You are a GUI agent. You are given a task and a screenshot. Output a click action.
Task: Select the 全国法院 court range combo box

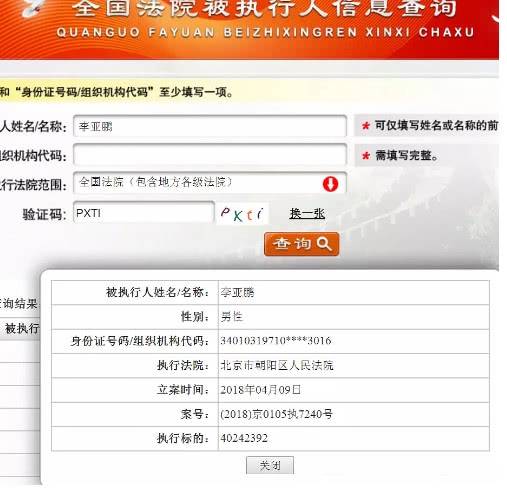click(210, 183)
